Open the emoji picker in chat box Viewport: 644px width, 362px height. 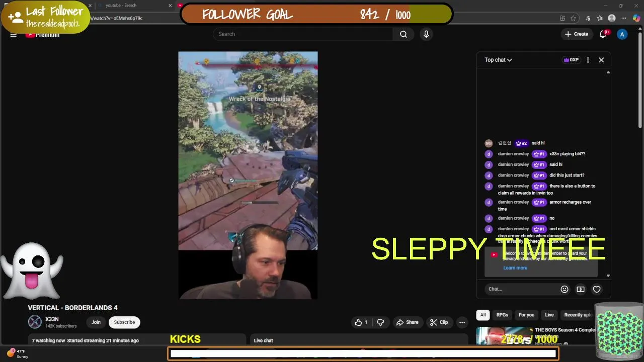pyautogui.click(x=565, y=289)
